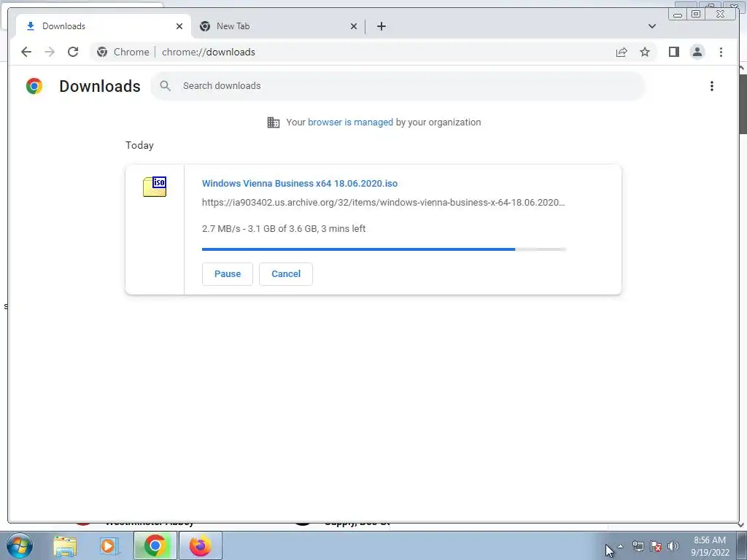Open a new tab with plus button
Screen dimensions: 747x560
click(381, 26)
